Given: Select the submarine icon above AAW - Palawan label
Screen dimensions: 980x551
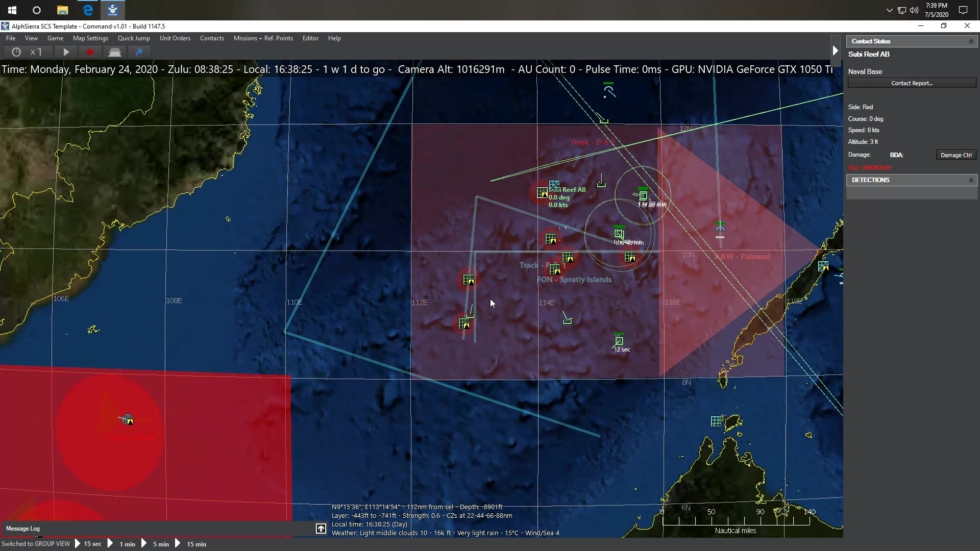Looking at the screenshot, I should click(720, 228).
